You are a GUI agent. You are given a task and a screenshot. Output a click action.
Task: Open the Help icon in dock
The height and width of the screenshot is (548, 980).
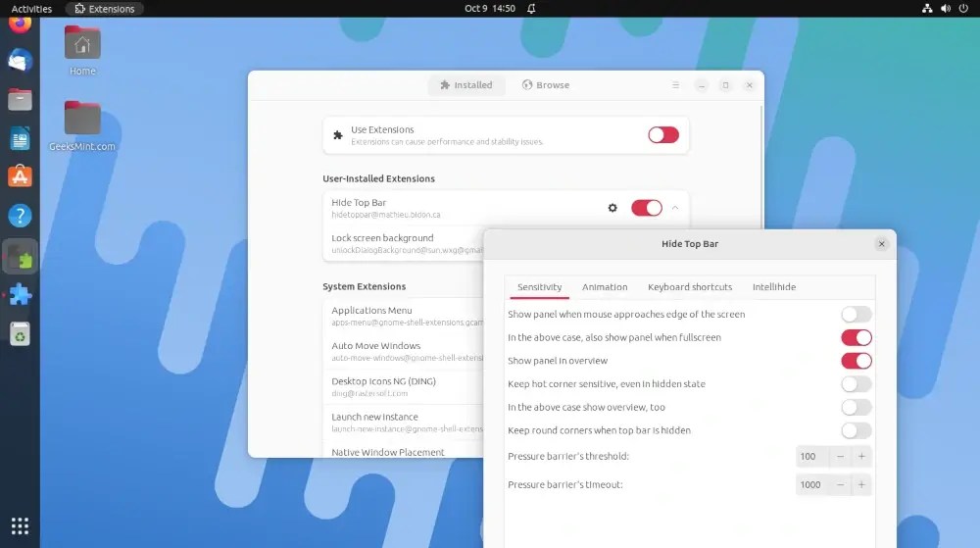coord(20,216)
